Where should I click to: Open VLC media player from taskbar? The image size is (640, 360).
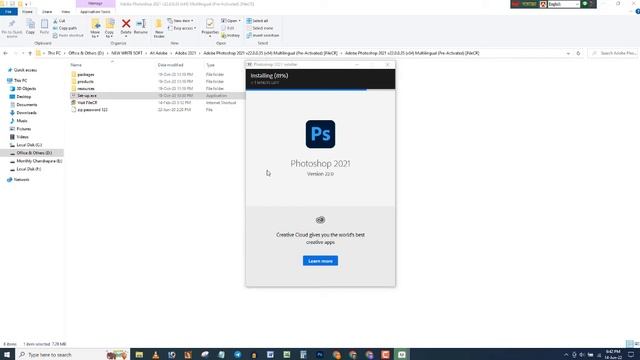click(156, 354)
